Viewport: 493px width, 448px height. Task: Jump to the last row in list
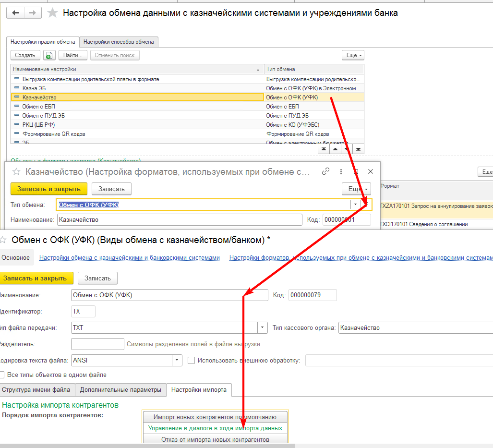click(x=358, y=149)
